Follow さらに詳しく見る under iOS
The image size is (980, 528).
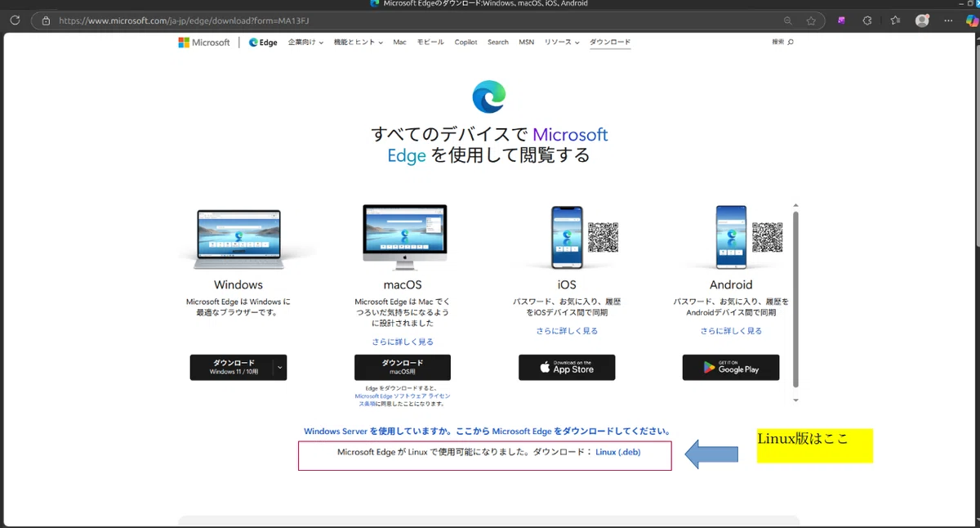(567, 331)
